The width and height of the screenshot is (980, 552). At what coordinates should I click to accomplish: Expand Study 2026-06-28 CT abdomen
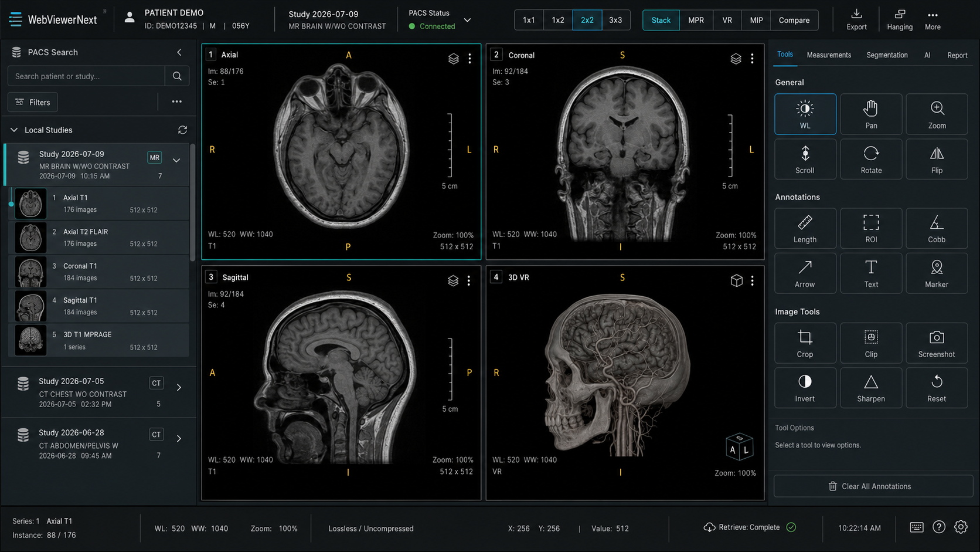[179, 438]
